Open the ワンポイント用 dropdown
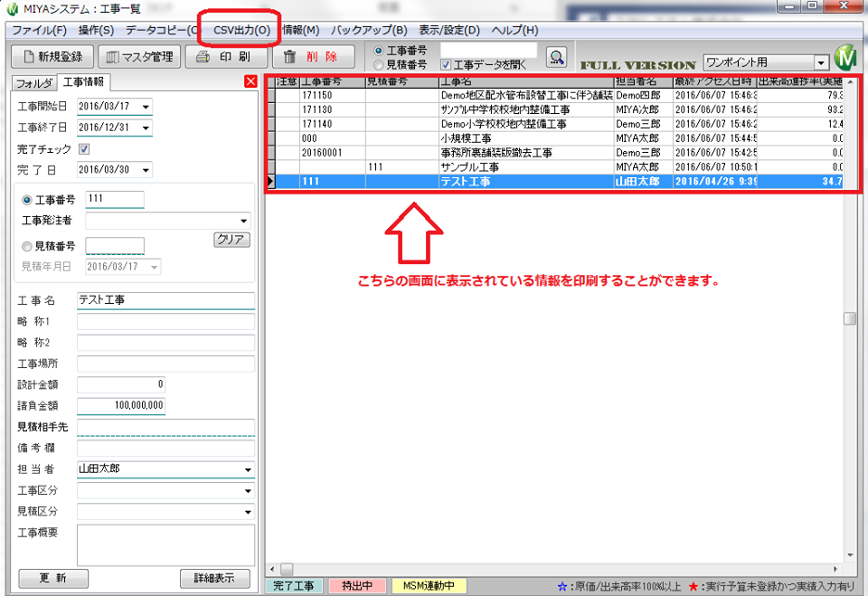868x596 pixels. (x=821, y=62)
